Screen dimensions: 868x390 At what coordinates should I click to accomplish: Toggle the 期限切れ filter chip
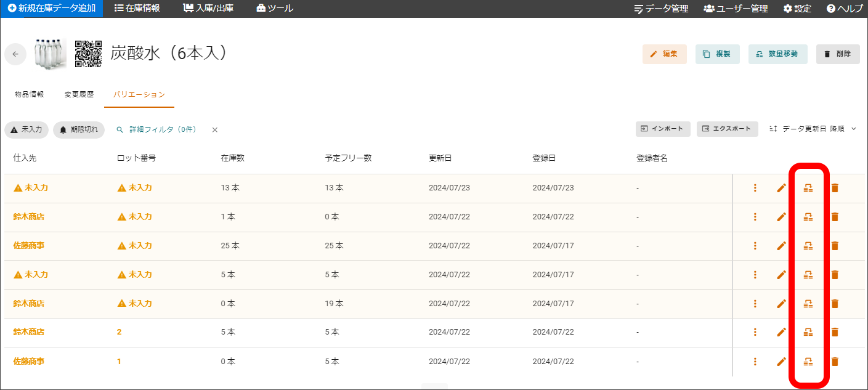point(79,130)
